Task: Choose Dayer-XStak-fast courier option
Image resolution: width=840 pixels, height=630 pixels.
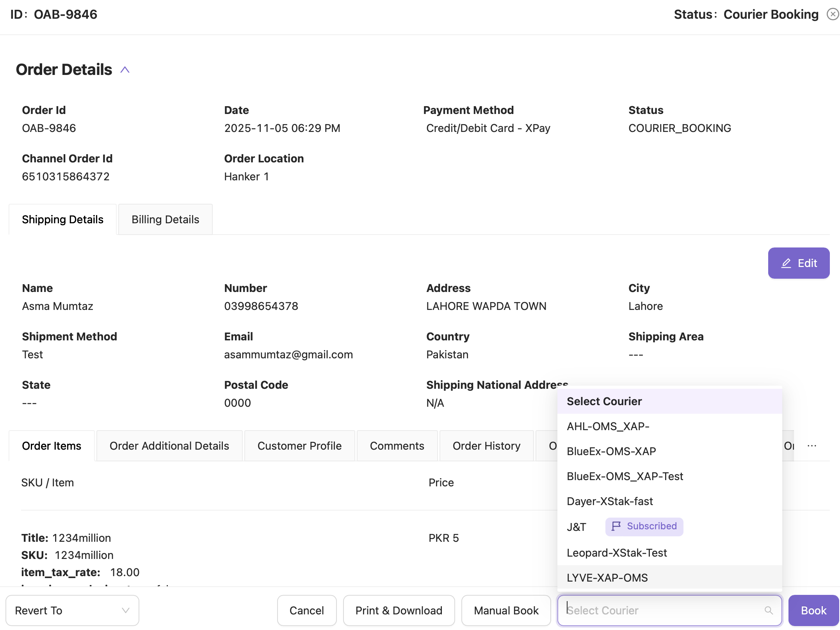Action: click(x=670, y=501)
